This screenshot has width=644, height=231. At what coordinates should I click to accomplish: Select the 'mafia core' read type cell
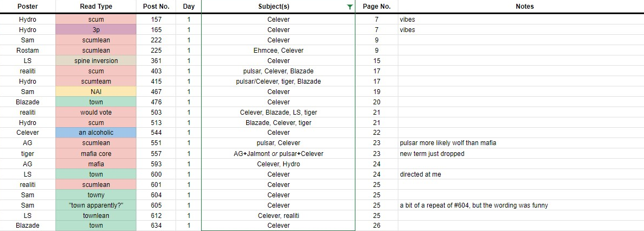tap(96, 154)
